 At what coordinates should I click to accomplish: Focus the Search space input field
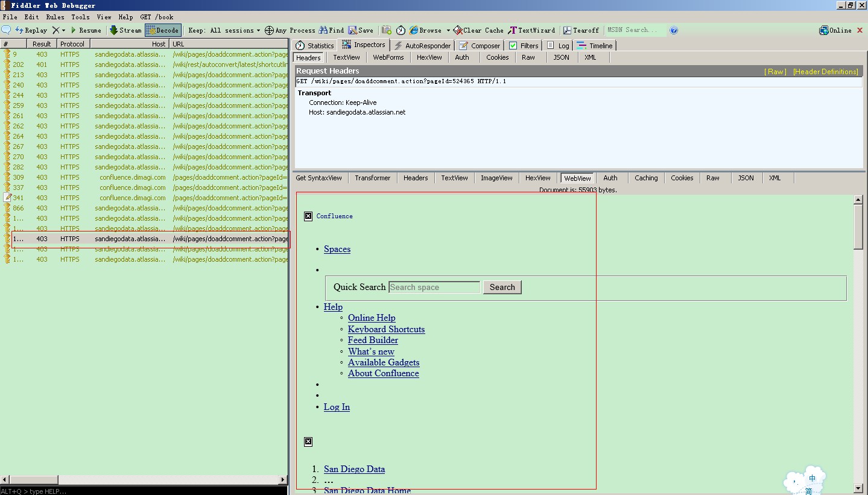coord(434,287)
